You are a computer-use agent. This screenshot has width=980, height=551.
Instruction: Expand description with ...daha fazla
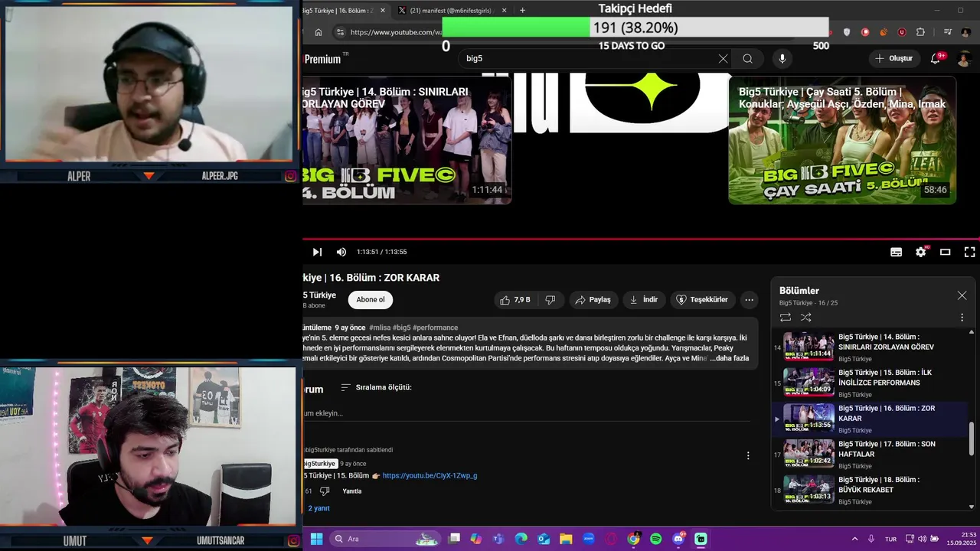729,358
